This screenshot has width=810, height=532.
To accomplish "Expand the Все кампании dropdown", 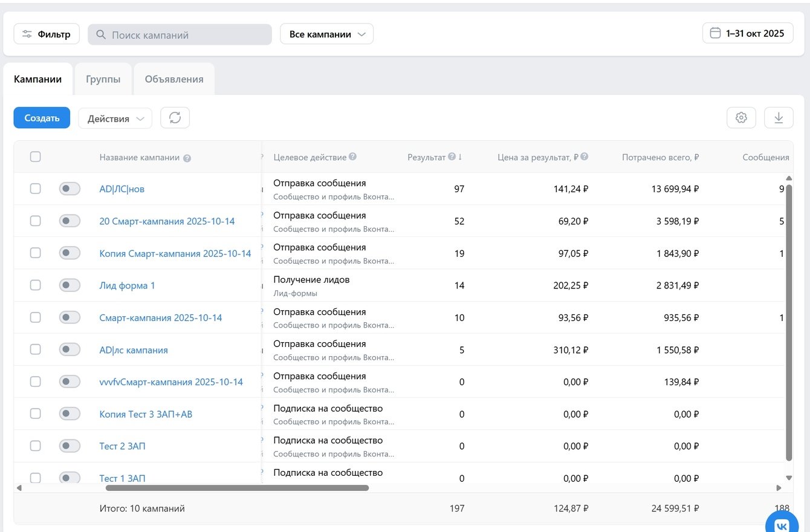I will click(x=326, y=34).
